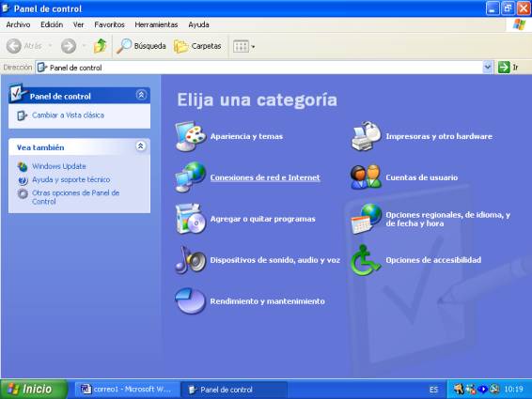
Task: Expand the address bar dropdown arrow
Action: pos(488,67)
